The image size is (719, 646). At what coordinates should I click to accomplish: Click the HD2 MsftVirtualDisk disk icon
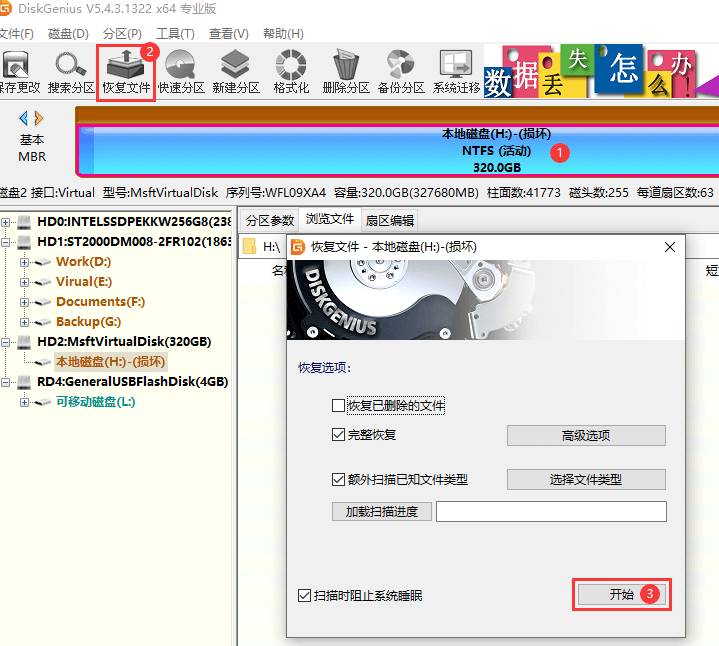[x=24, y=342]
